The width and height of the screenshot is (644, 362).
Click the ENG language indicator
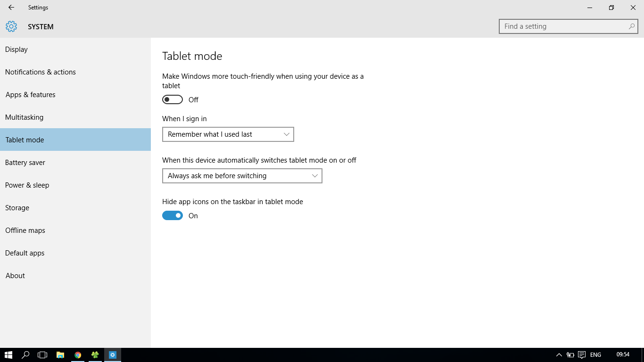point(595,355)
